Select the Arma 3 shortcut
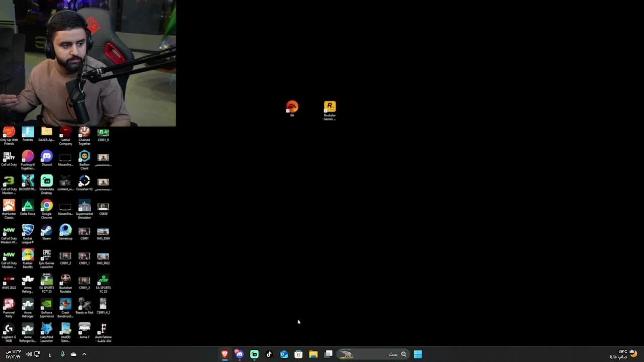 [84, 331]
